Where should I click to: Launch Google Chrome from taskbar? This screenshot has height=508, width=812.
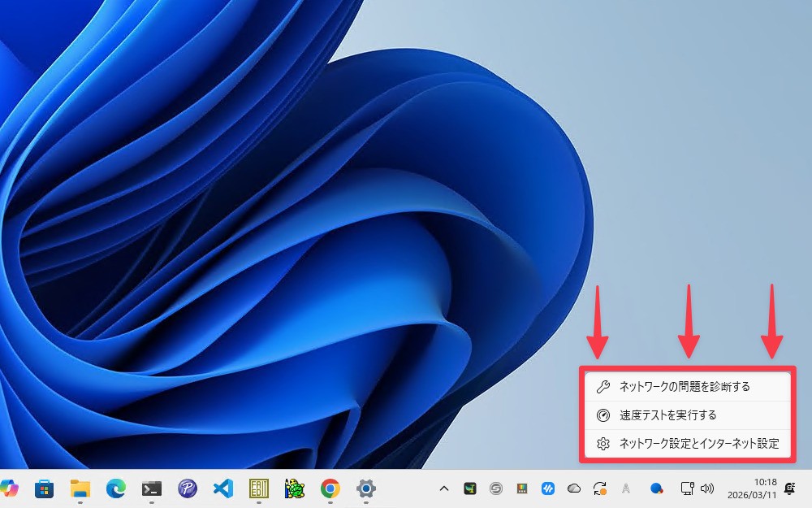click(x=330, y=488)
